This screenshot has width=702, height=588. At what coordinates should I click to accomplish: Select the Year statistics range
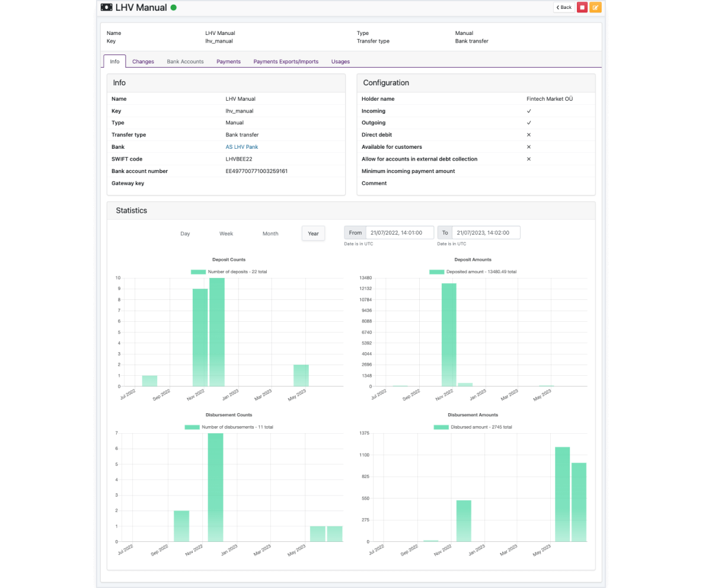(x=314, y=233)
